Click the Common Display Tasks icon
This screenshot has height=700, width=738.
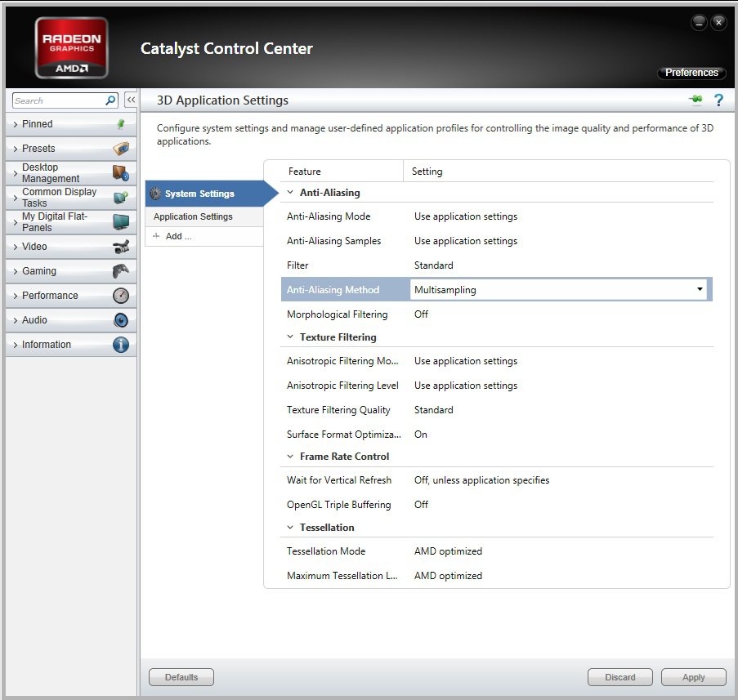pyautogui.click(x=121, y=198)
